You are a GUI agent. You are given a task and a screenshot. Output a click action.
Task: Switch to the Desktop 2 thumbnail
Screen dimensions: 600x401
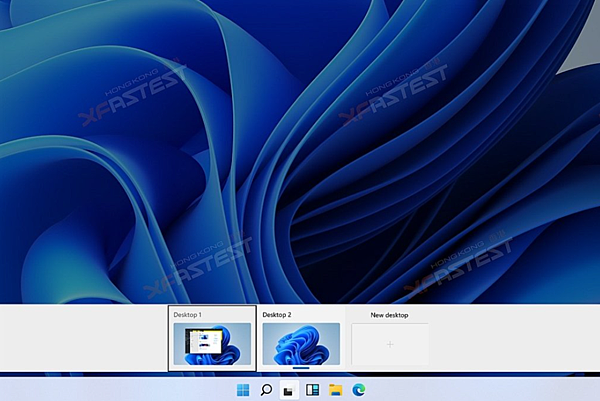pyautogui.click(x=301, y=344)
